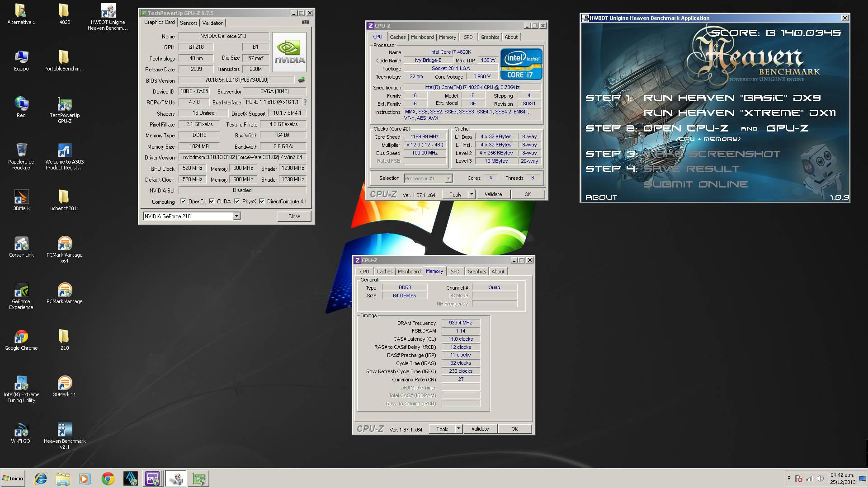Open the 4820 folder on desktop
The height and width of the screenshot is (488, 868).
pos(64,14)
